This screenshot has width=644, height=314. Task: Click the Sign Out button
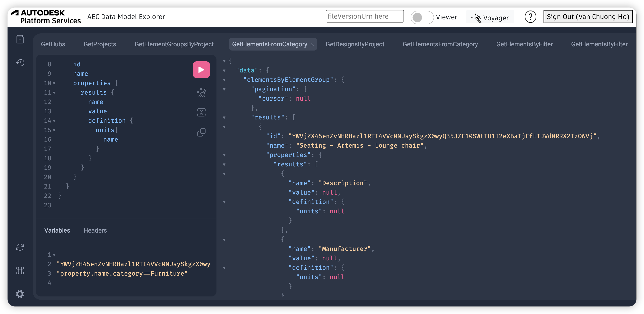tap(588, 17)
